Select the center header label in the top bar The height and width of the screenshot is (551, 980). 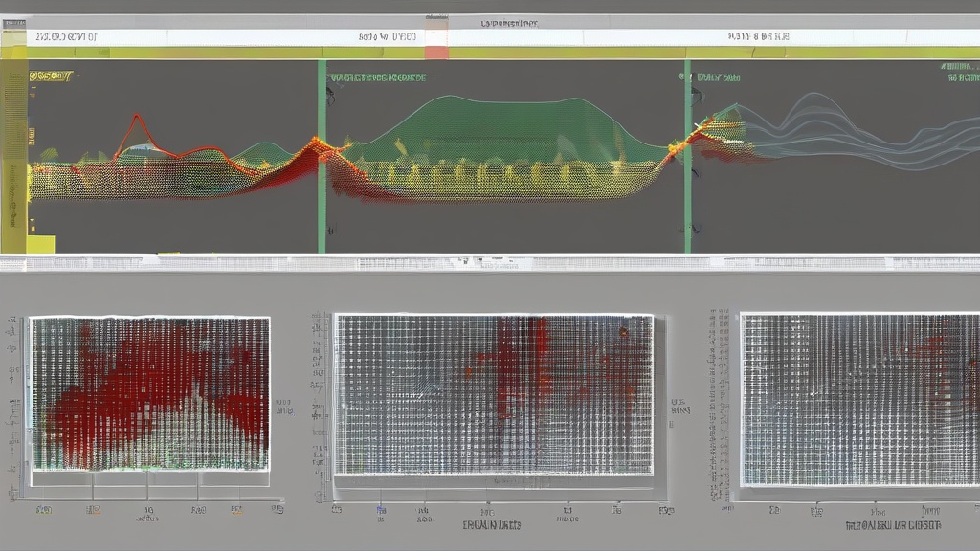[388, 37]
